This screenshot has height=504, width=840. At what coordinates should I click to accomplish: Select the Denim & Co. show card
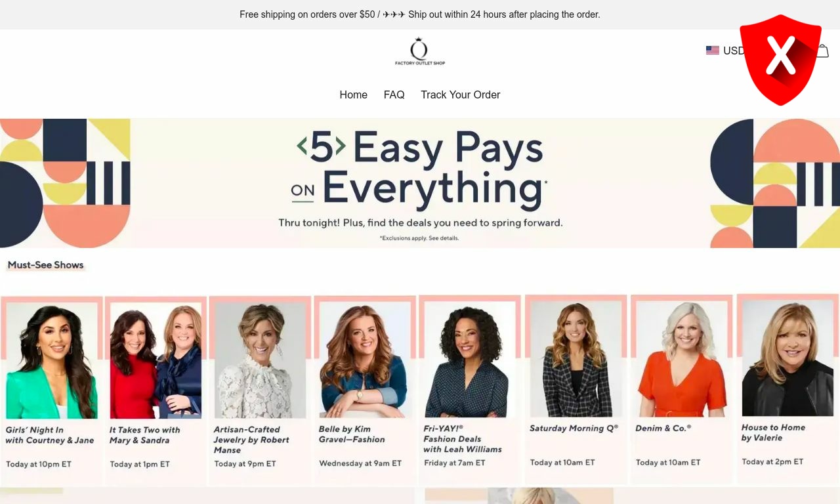[681, 390]
